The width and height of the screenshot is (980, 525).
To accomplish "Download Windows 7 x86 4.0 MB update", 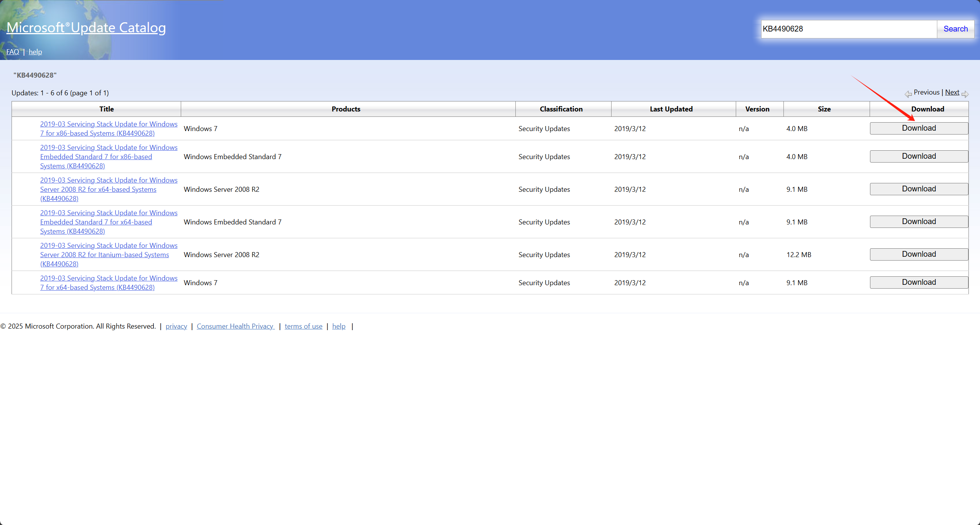I will click(919, 128).
